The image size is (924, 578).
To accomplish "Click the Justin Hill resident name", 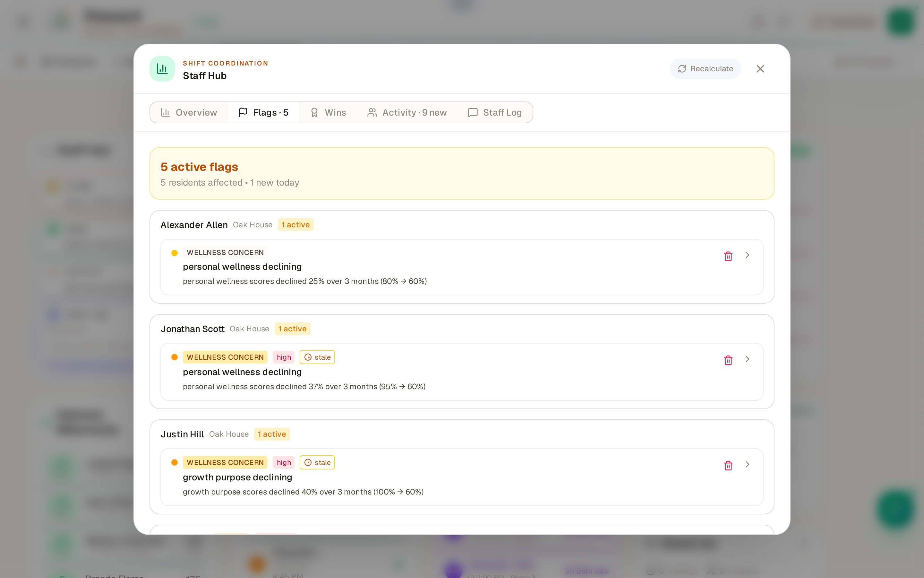I will click(182, 434).
